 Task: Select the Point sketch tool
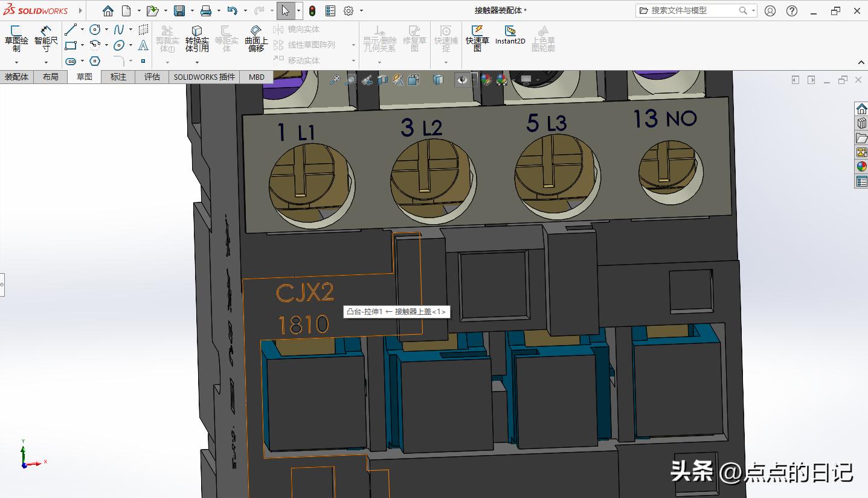143,61
